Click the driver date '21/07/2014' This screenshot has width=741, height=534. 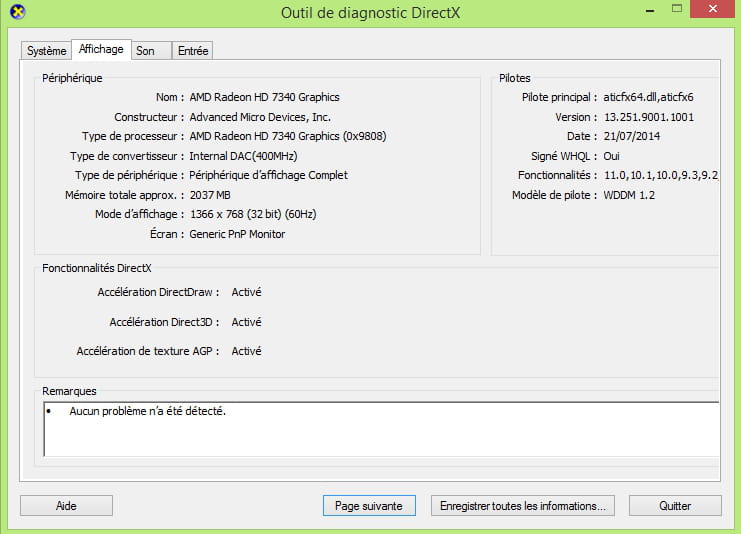click(x=632, y=136)
